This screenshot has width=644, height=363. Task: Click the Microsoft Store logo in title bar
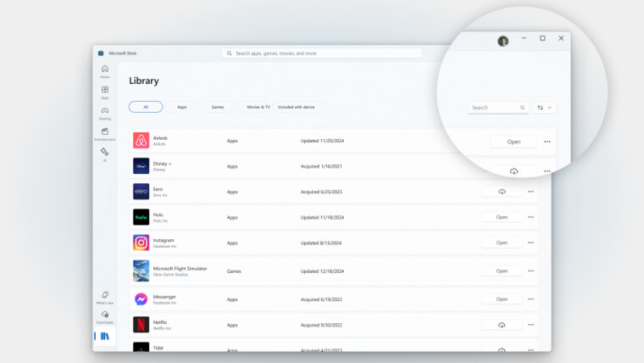(x=101, y=53)
